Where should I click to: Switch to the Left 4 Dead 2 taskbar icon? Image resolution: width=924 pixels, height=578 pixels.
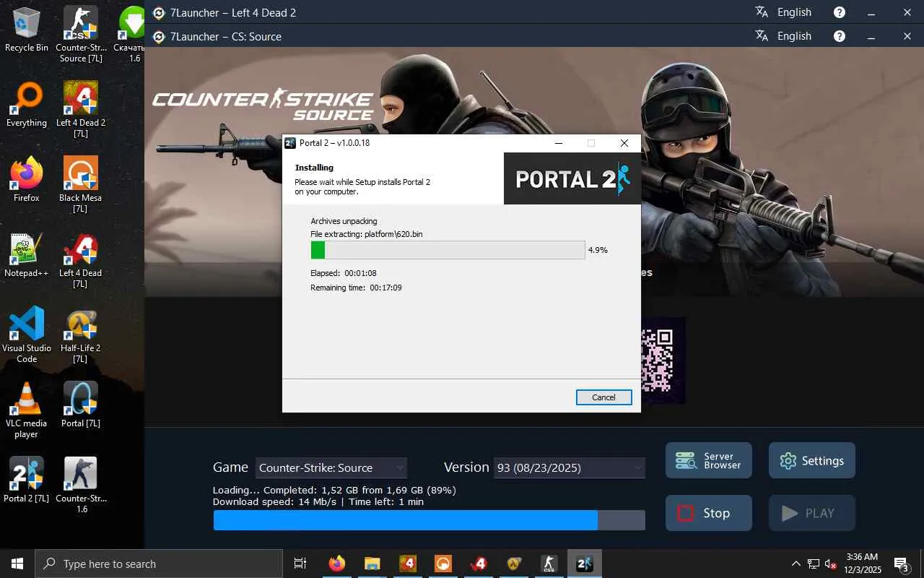pyautogui.click(x=408, y=564)
